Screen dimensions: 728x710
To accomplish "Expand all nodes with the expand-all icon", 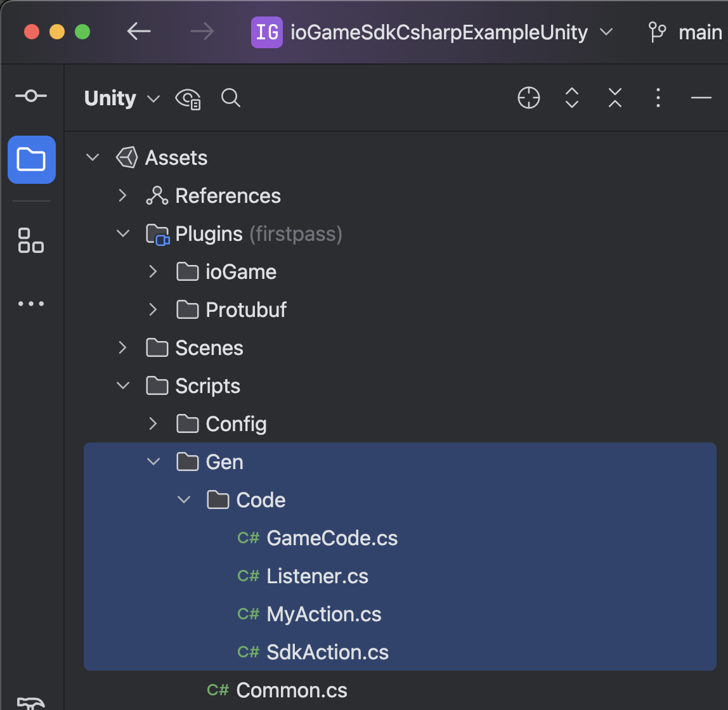I will pyautogui.click(x=571, y=98).
